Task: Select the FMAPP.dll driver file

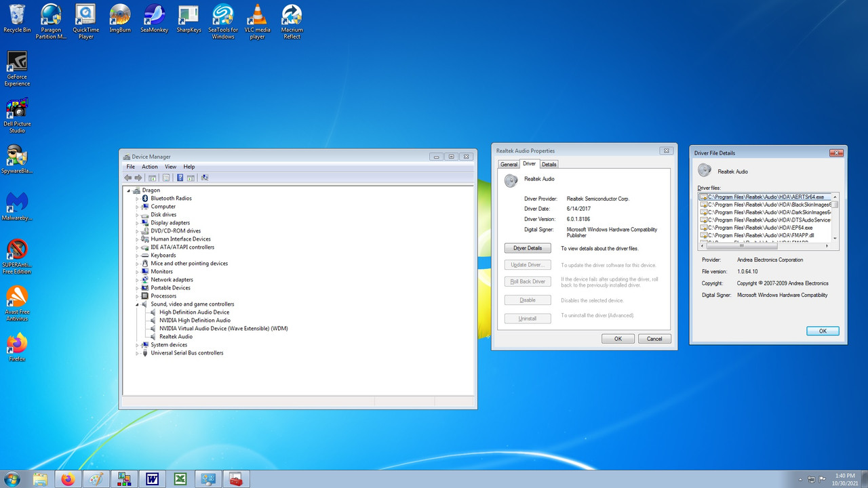Action: [x=760, y=235]
